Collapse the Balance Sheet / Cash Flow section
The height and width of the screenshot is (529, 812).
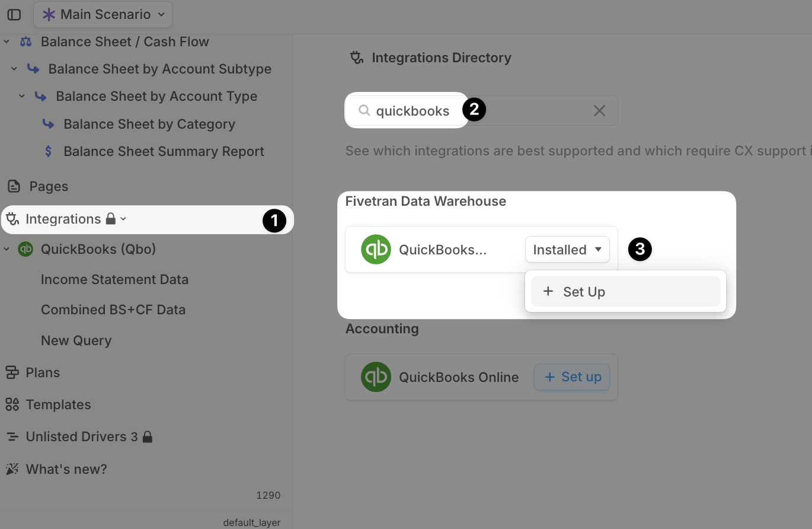coord(7,42)
